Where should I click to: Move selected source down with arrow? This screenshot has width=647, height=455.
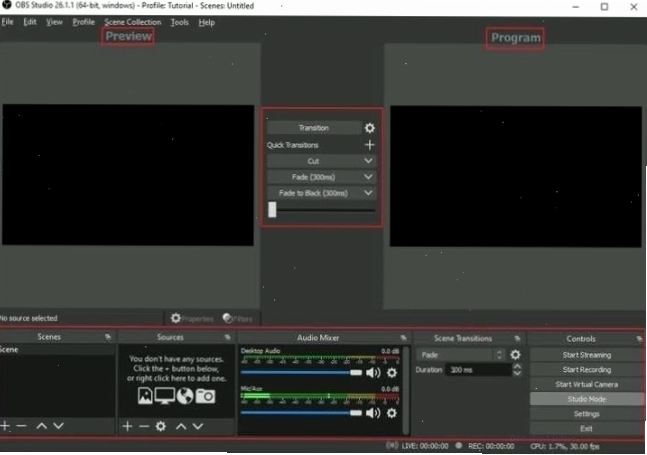[198, 426]
